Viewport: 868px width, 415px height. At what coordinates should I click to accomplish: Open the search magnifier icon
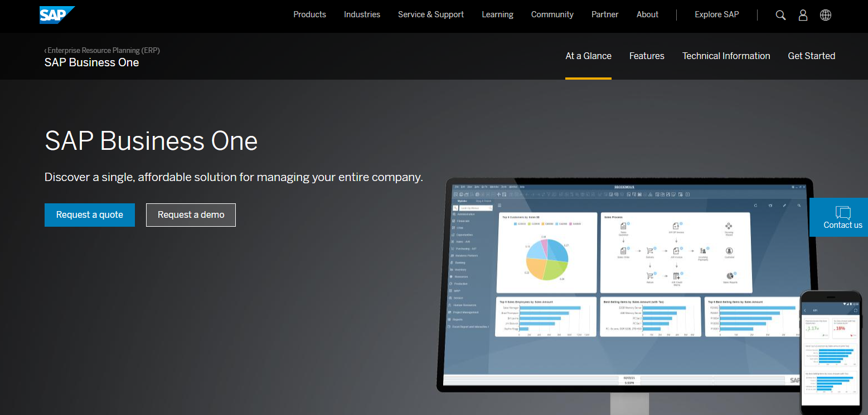point(780,15)
